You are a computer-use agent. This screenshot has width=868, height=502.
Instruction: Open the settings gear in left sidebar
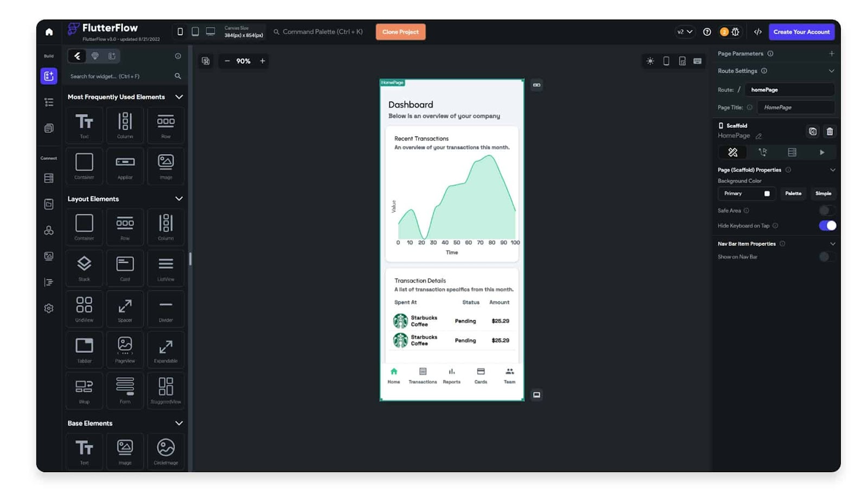click(x=49, y=308)
